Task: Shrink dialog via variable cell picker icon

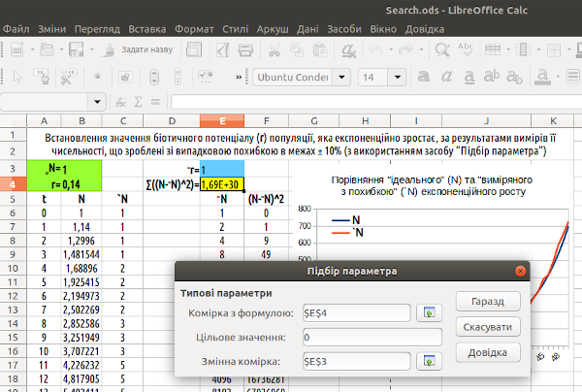Action: pos(429,361)
